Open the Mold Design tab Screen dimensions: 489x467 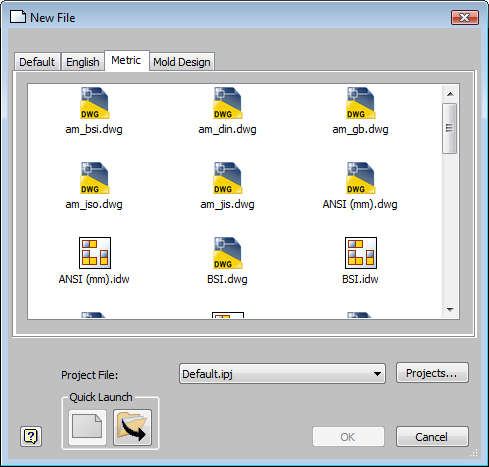[182, 62]
